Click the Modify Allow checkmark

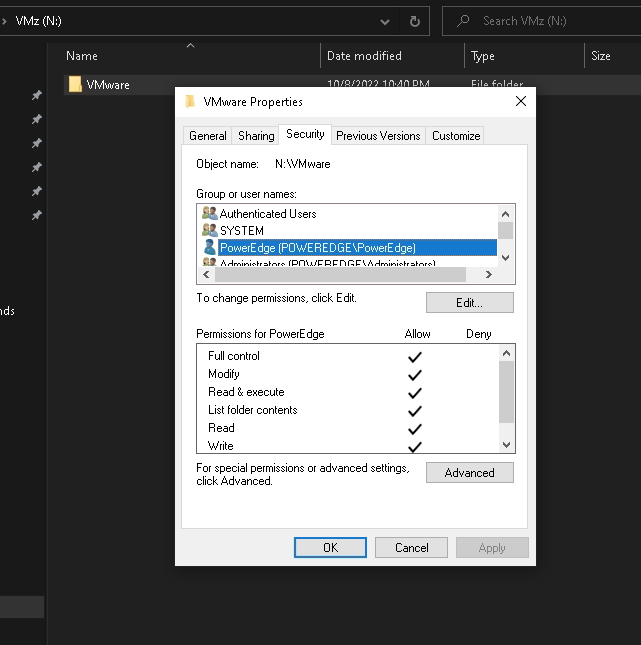pos(415,375)
